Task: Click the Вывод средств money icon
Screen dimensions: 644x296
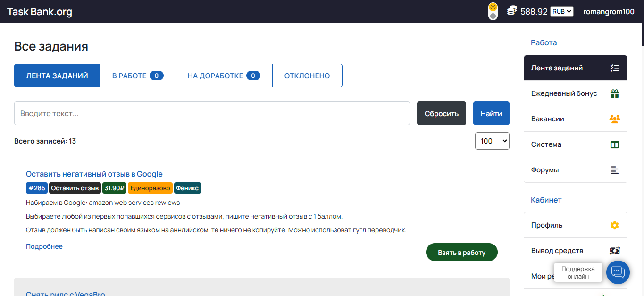Action: (614, 251)
